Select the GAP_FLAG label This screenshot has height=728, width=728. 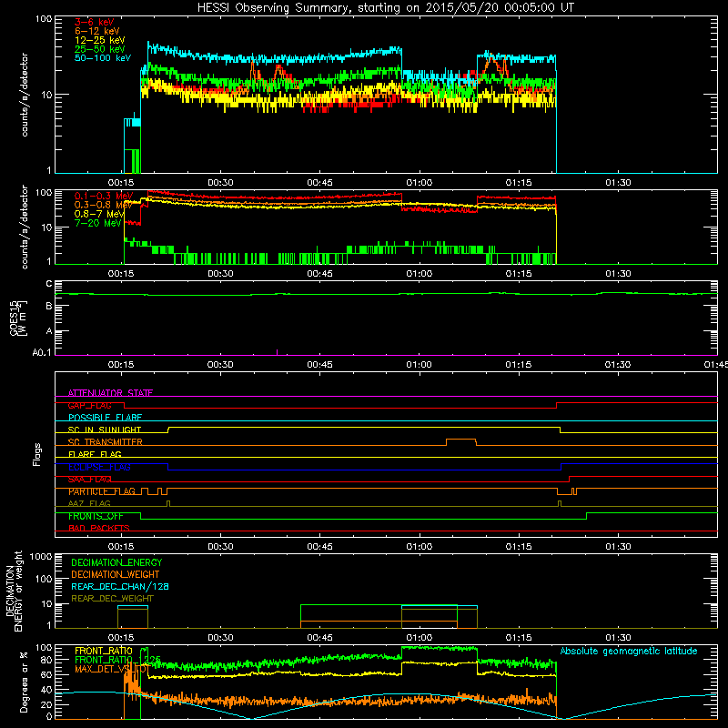click(x=89, y=405)
